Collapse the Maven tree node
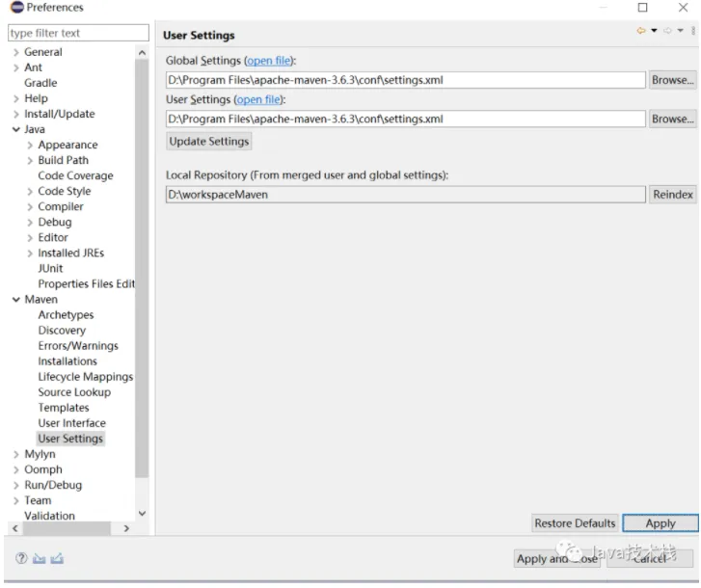The width and height of the screenshot is (701, 588). pyautogui.click(x=16, y=300)
